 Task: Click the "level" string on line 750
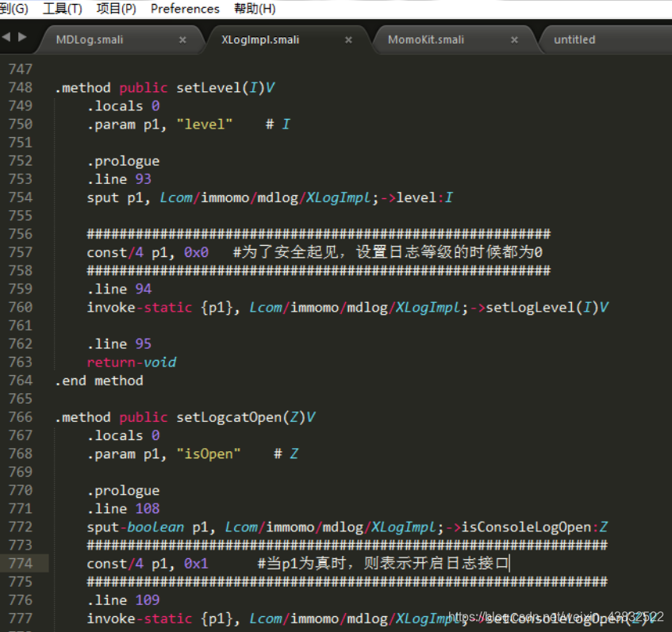pyautogui.click(x=205, y=124)
